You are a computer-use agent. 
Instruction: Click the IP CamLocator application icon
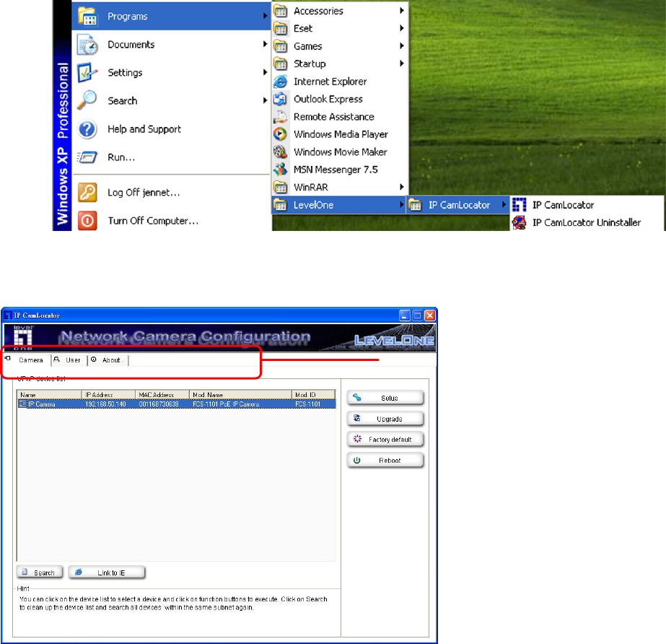(519, 205)
